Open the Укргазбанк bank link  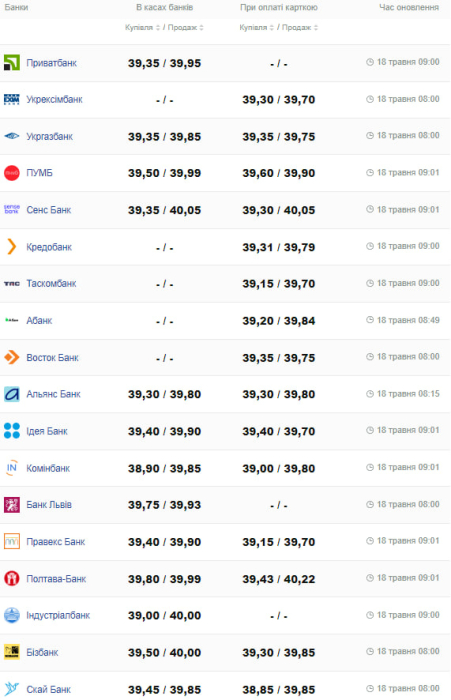[x=50, y=137]
